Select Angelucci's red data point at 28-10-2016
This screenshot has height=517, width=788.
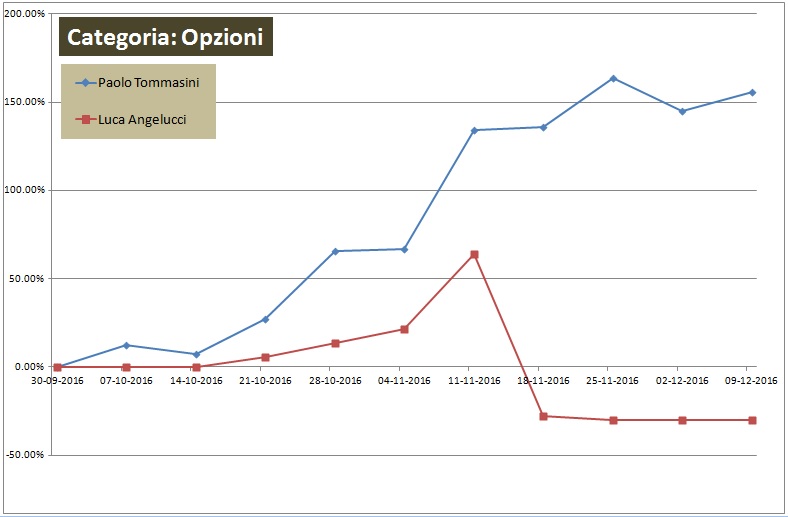click(x=335, y=343)
